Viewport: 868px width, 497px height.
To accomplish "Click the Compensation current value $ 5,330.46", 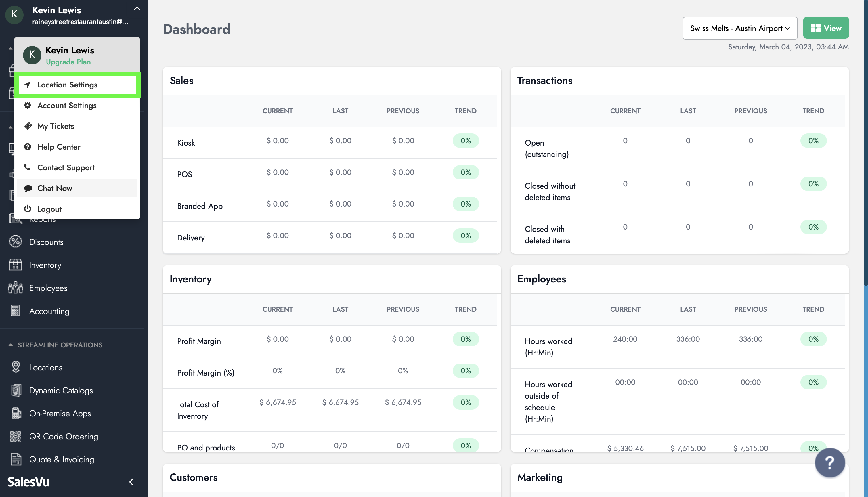I will click(625, 448).
